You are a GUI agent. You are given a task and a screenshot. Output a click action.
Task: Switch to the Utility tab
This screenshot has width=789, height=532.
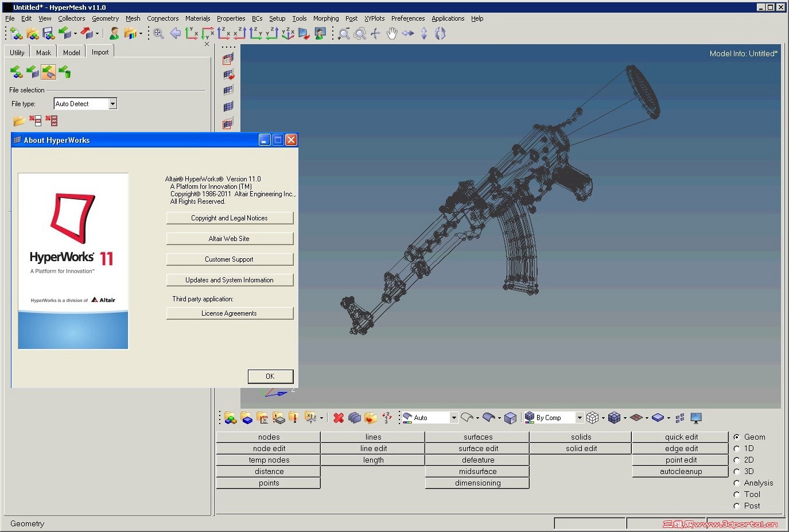pyautogui.click(x=17, y=52)
